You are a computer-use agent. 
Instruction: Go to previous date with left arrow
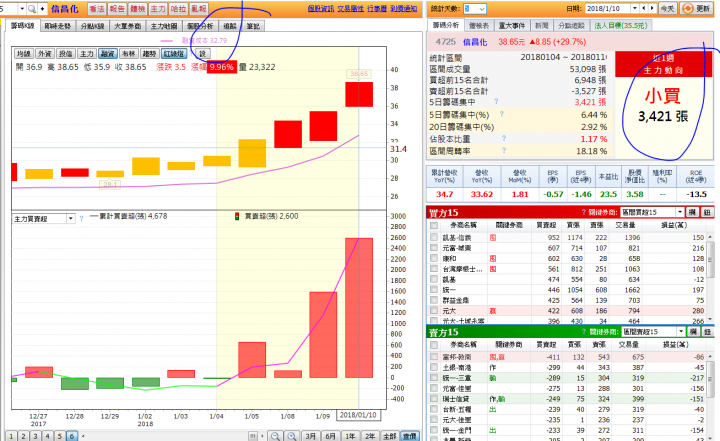644,9
